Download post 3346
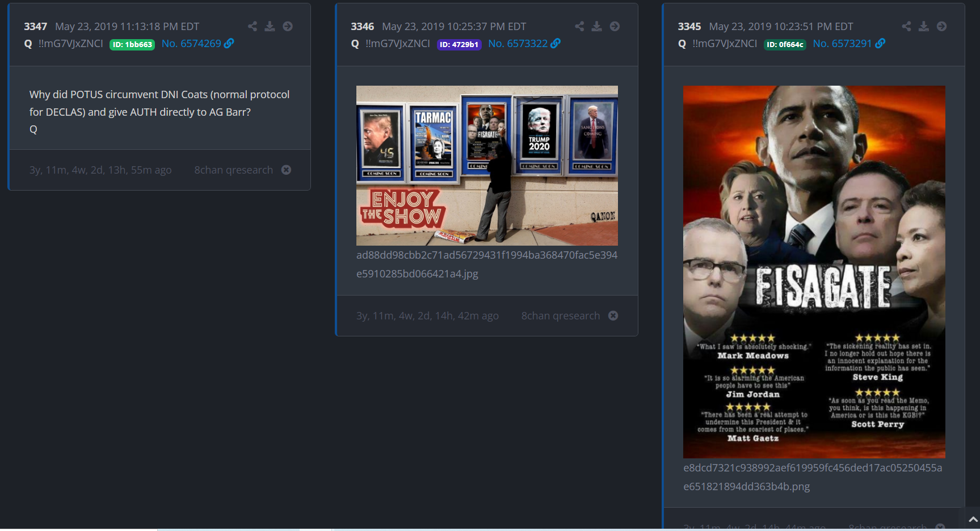This screenshot has width=980, height=531. (x=597, y=26)
